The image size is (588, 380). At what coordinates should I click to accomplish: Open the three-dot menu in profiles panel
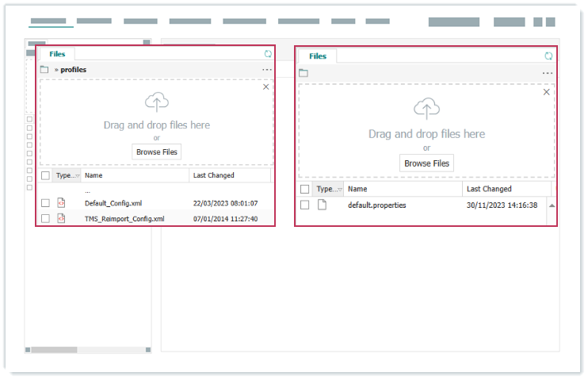coord(267,70)
